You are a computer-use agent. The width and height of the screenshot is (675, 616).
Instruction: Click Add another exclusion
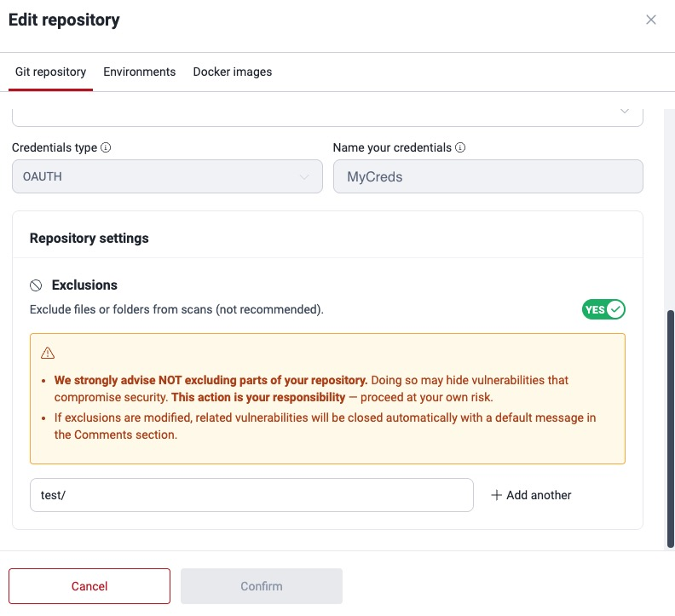tap(531, 495)
